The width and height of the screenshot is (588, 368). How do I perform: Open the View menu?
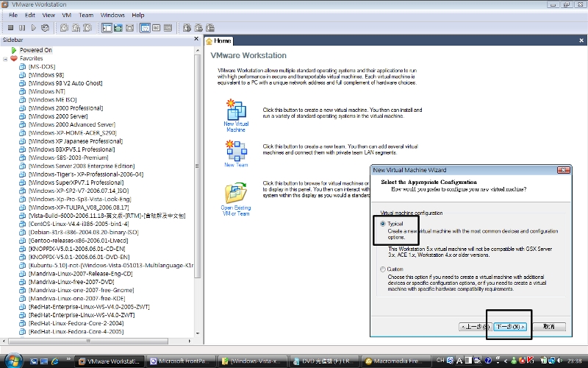click(x=49, y=15)
